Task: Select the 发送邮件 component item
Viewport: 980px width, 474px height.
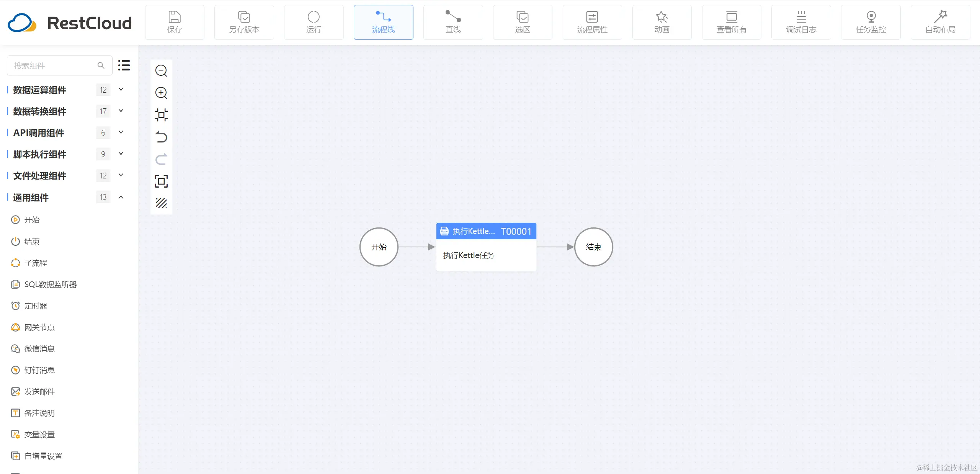Action: coord(39,392)
